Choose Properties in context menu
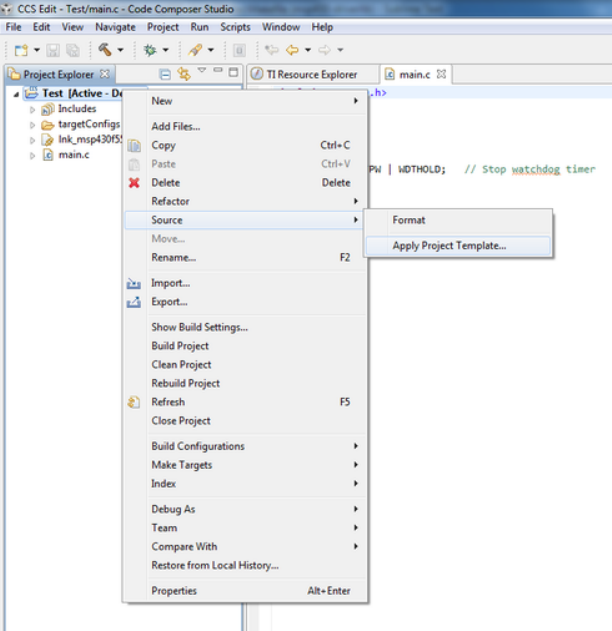Screen dimensions: 612x631 tap(245, 591)
